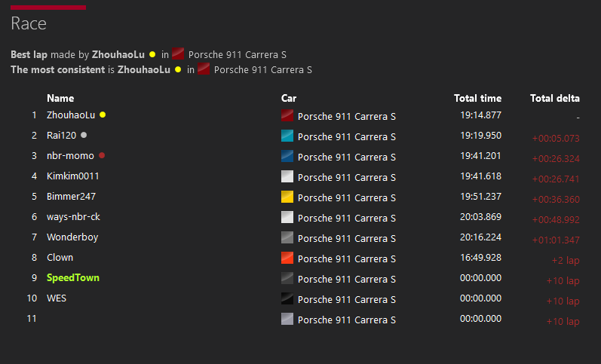Viewport: 601px width, 364px height.
Task: Click nbr-momo's blue car livery icon
Action: 287,156
